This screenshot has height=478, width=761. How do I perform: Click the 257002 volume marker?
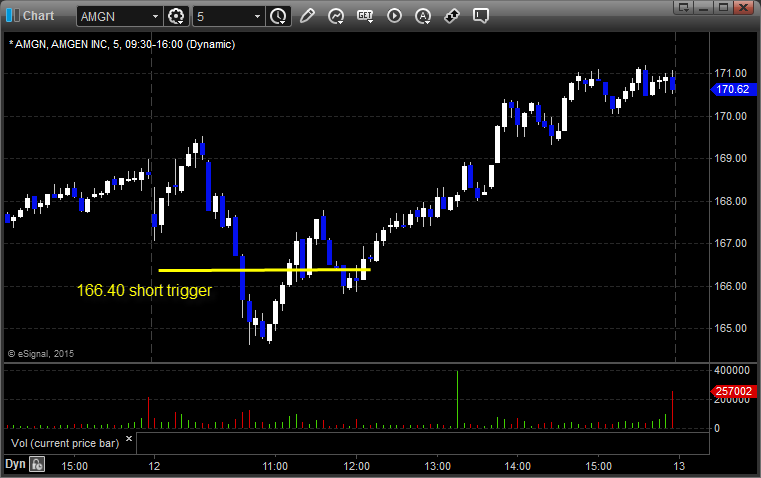[x=733, y=391]
